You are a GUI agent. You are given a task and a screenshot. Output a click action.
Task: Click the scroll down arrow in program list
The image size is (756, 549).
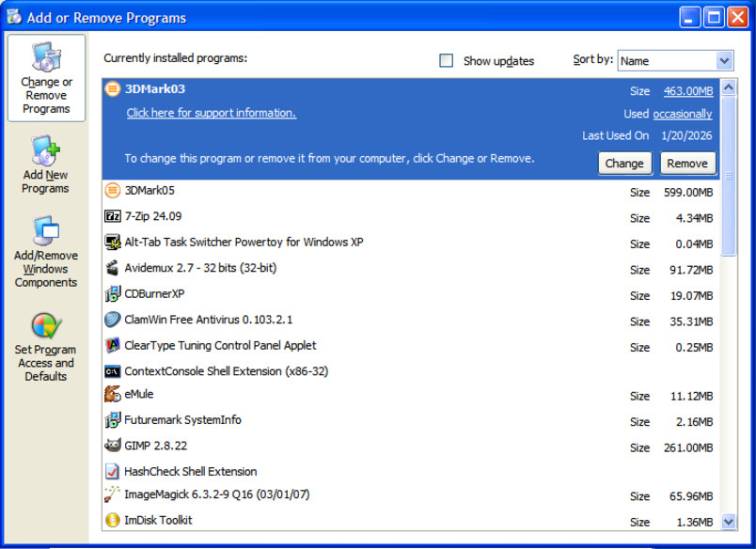[x=728, y=521]
